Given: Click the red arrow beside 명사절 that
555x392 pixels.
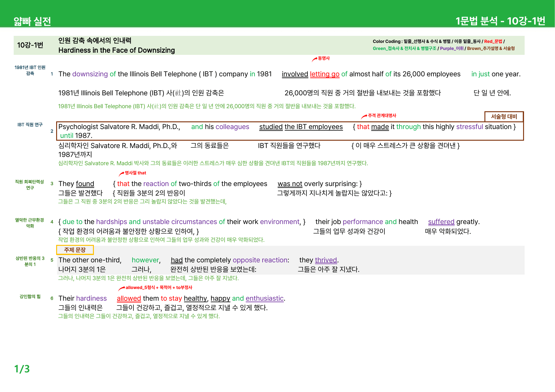Looking at the screenshot, I should pyautogui.click(x=121, y=174).
